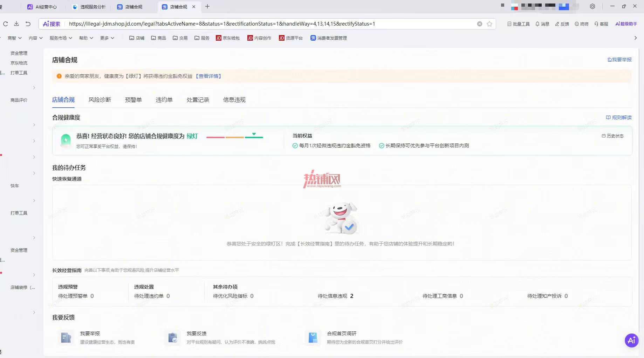644x358 pixels.
Task: Expand the 服务市场 menu
Action: tap(61, 38)
